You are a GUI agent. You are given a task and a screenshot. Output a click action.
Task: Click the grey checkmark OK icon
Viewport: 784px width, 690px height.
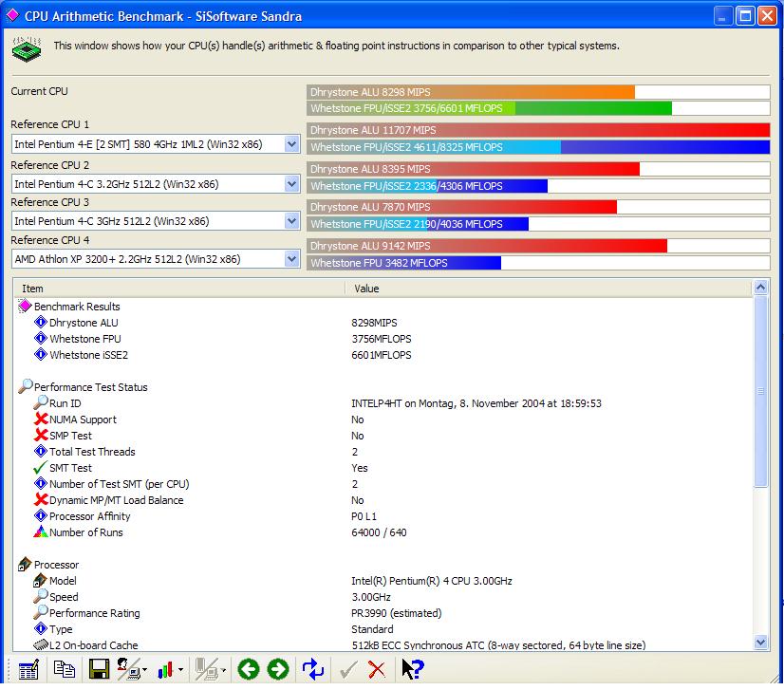(x=348, y=669)
